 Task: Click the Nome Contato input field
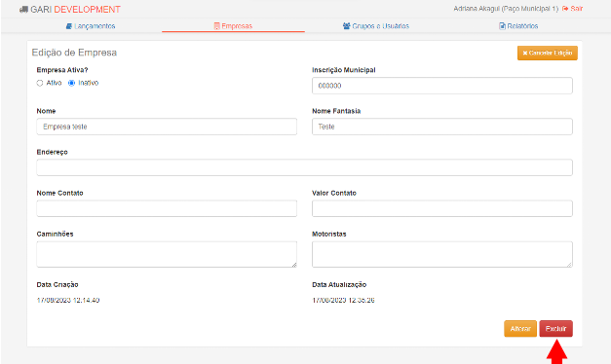point(167,208)
